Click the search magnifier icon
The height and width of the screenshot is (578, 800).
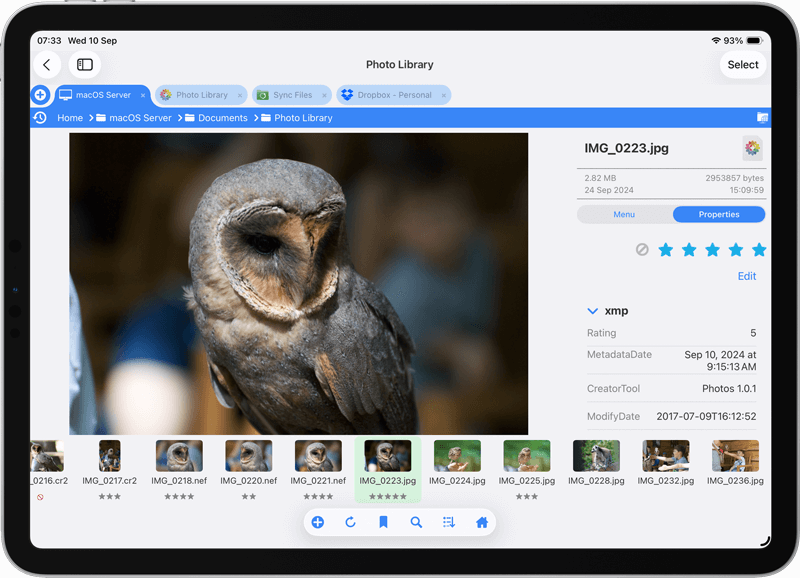point(416,522)
